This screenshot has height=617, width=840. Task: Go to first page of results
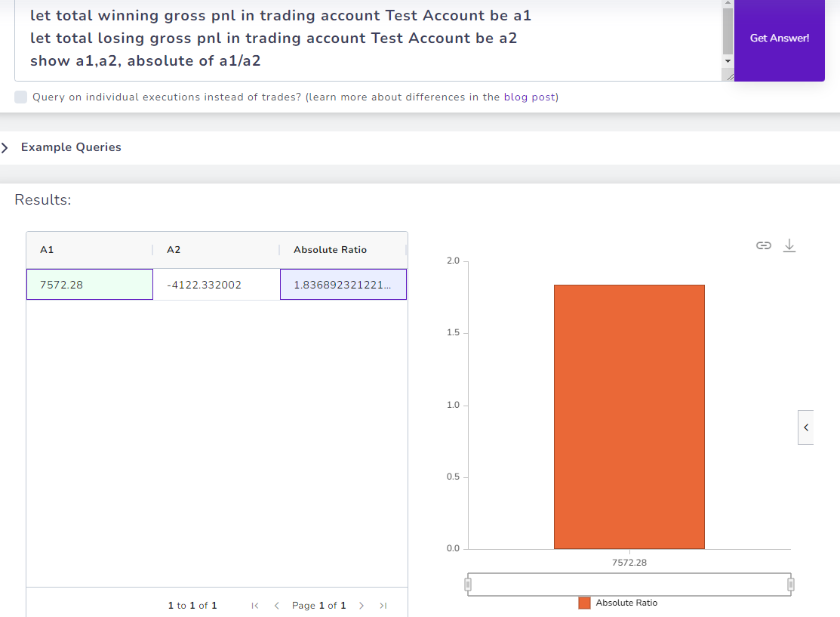[254, 606]
